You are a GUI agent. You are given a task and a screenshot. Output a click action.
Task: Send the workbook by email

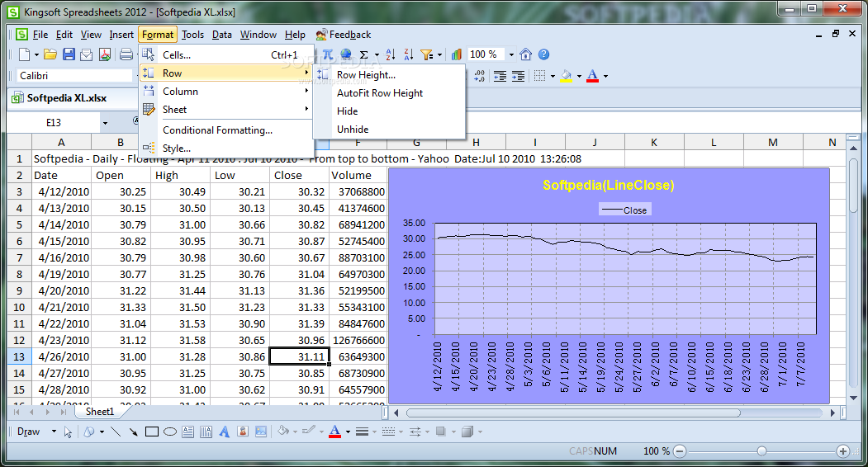pyautogui.click(x=87, y=54)
